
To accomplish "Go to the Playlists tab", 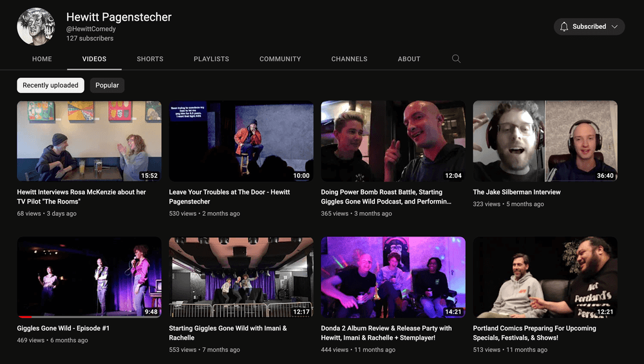I will tap(211, 59).
